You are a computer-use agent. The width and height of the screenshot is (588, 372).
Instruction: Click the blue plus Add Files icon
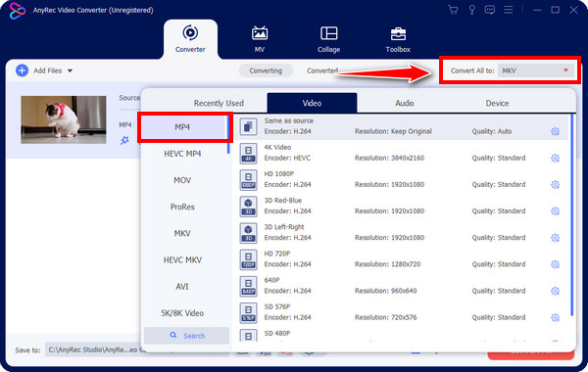23,70
